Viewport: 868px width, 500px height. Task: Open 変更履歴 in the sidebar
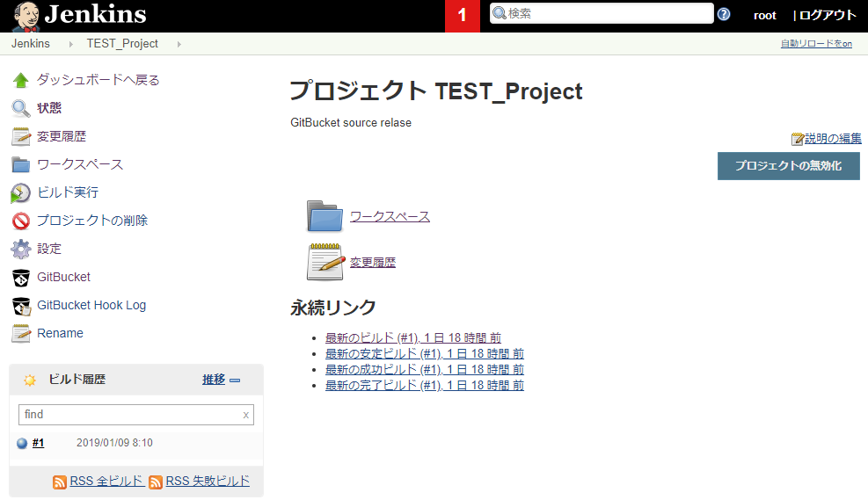pyautogui.click(x=62, y=136)
